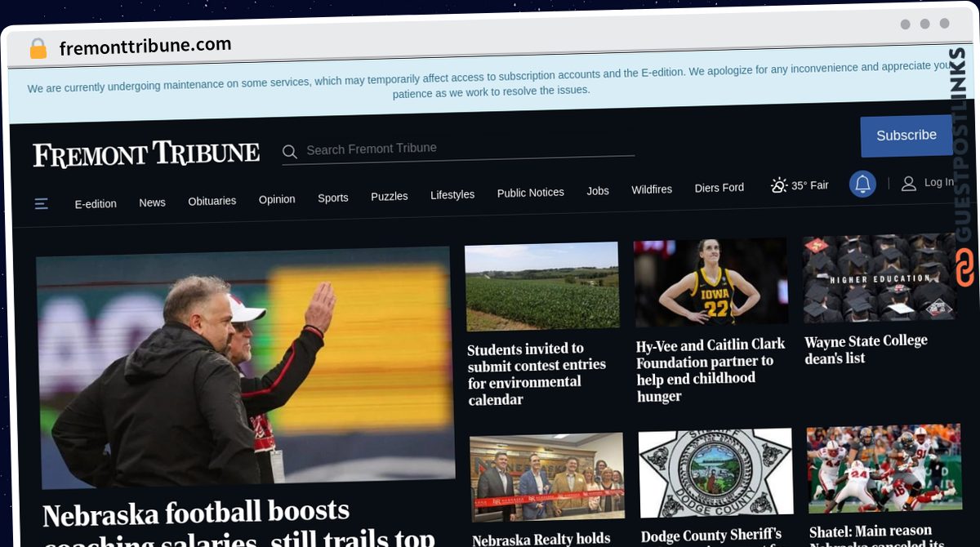Open the Lifestyles menu item
This screenshot has width=980, height=547.
(452, 194)
